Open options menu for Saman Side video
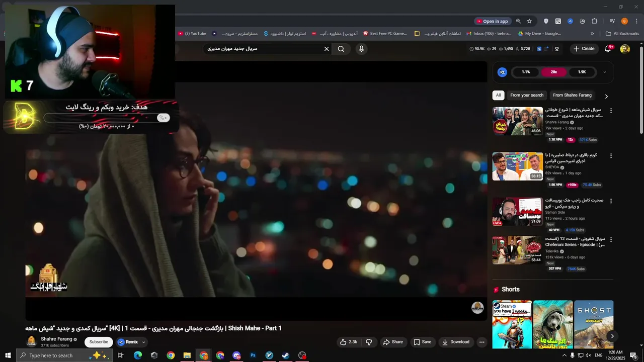Image resolution: width=644 pixels, height=362 pixels. (611, 201)
